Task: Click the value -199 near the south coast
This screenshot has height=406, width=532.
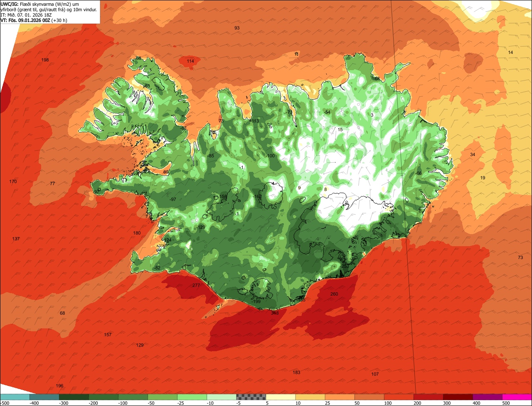Action: point(256,301)
